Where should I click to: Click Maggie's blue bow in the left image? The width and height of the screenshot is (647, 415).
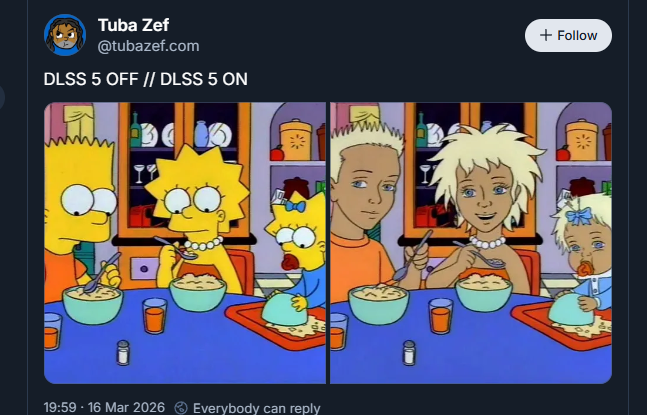click(295, 206)
